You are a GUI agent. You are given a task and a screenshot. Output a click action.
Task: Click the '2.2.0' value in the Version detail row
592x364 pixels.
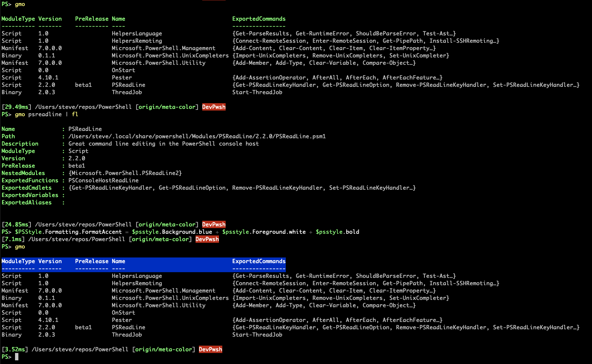77,158
